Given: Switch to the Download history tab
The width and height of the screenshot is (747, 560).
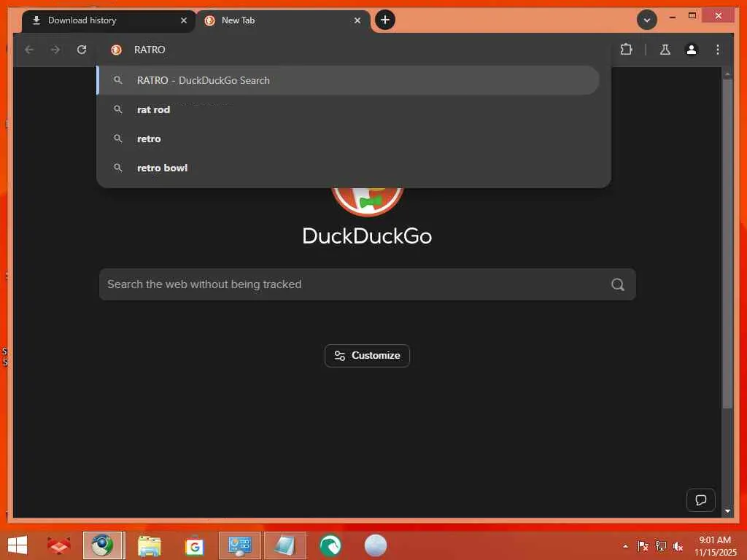Looking at the screenshot, I should [109, 20].
